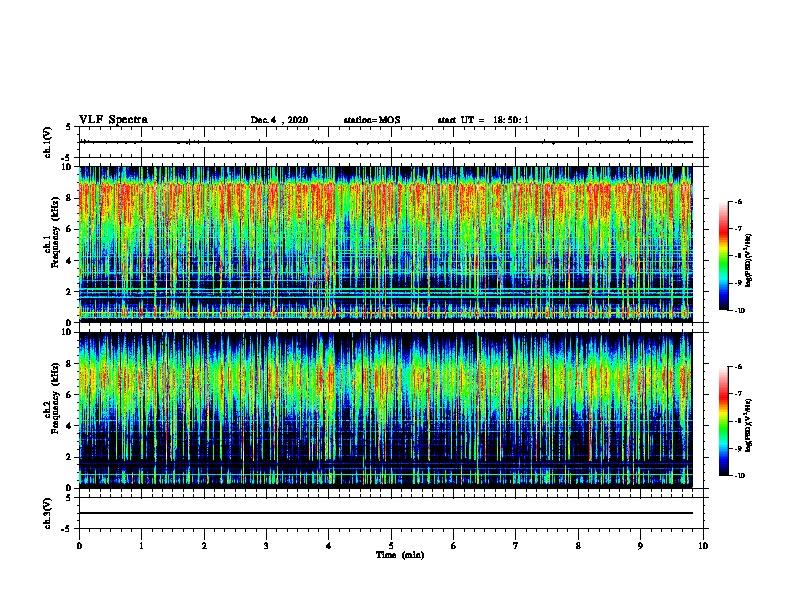The height and width of the screenshot is (612, 792).
Task: Click the ch.1 spectrogram color scale bar
Action: pyautogui.click(x=724, y=256)
